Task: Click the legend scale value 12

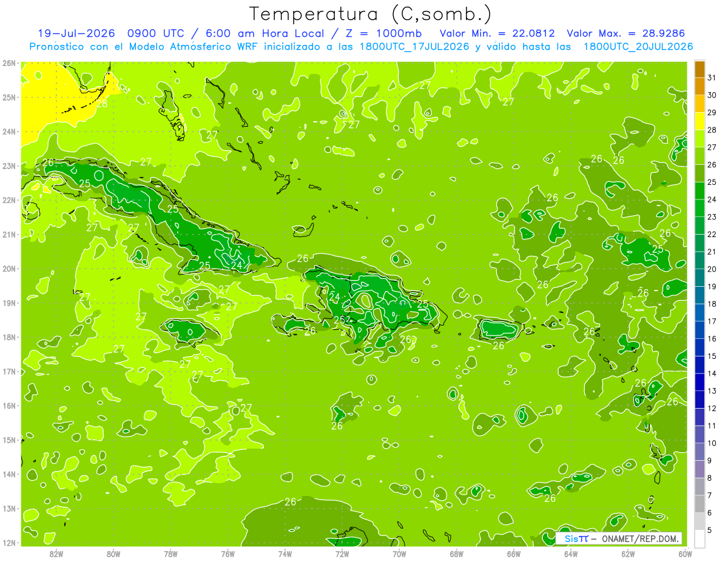Action: 712,408
